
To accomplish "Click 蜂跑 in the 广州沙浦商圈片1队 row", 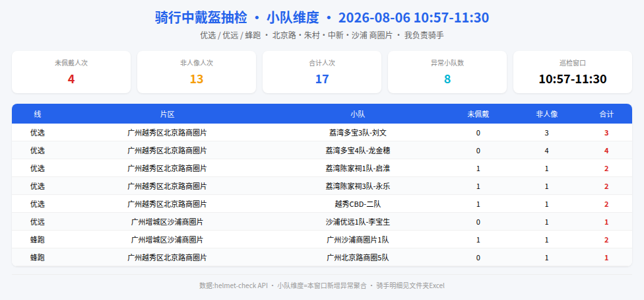I will [38, 239].
